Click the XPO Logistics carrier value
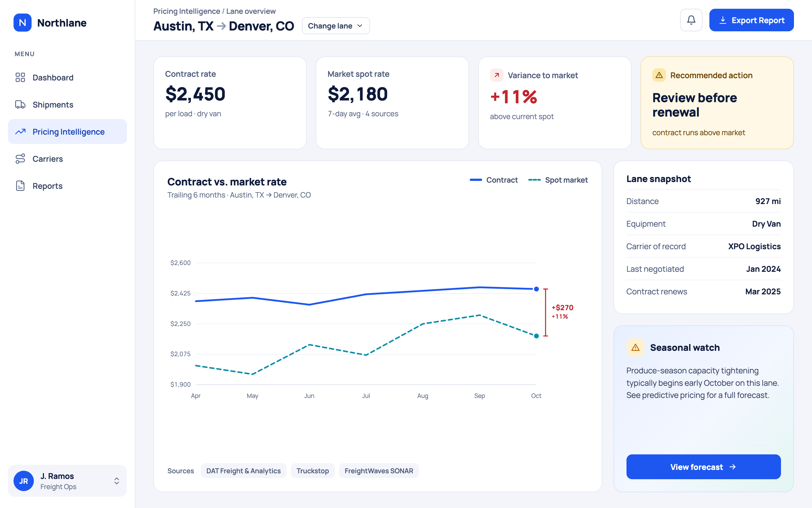The image size is (812, 508). (754, 246)
